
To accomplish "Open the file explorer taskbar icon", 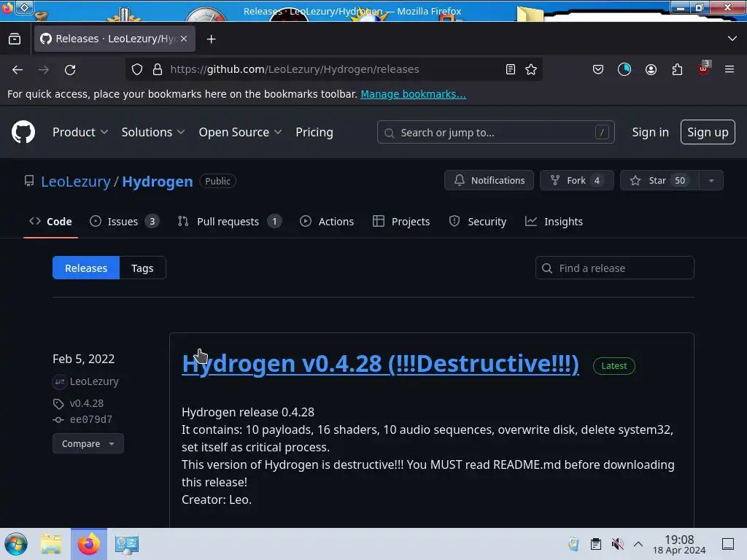I will (x=52, y=544).
